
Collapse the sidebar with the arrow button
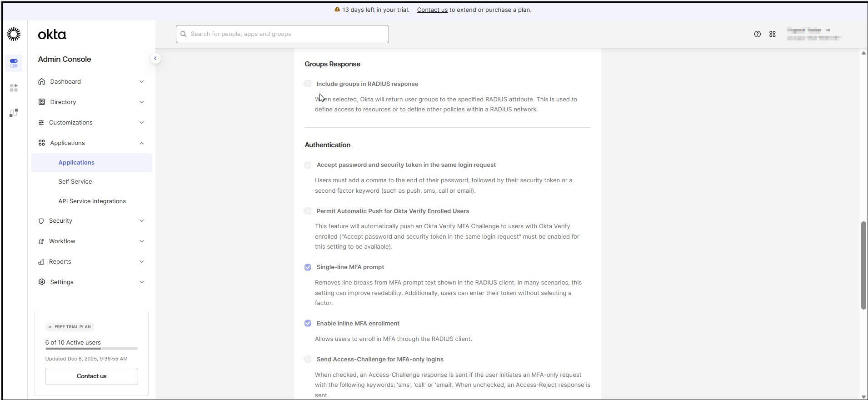pos(155,58)
